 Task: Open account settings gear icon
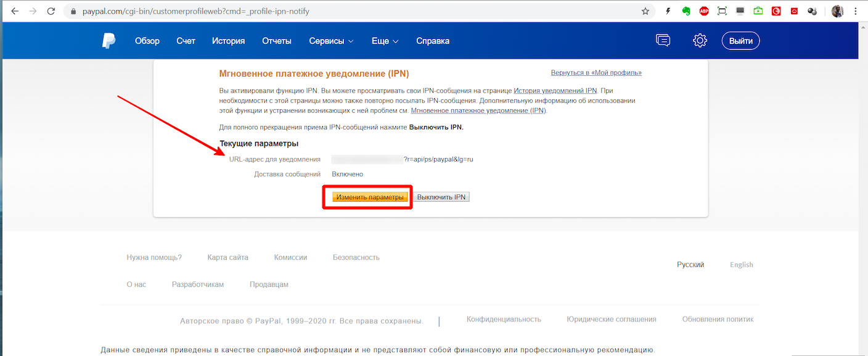pos(700,41)
